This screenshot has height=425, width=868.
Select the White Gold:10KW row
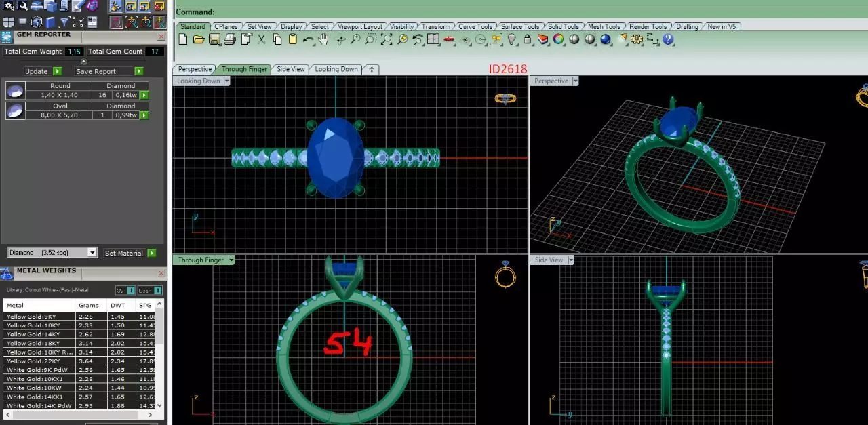click(x=80, y=388)
